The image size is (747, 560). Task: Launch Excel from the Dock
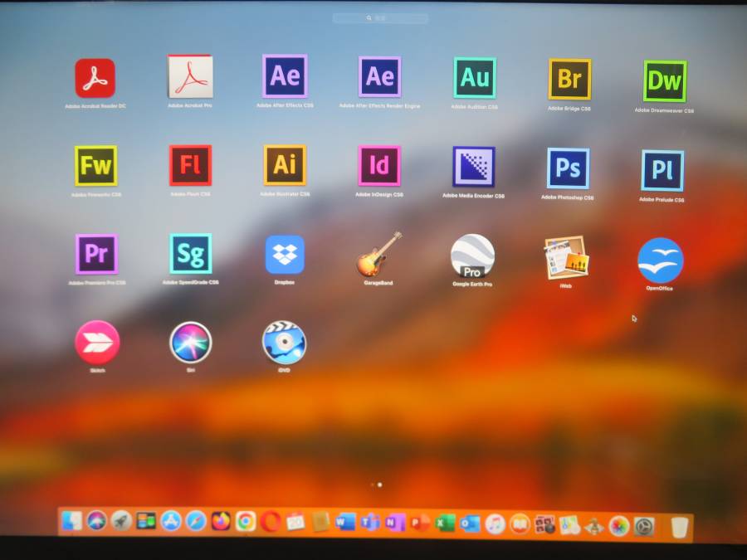click(445, 523)
